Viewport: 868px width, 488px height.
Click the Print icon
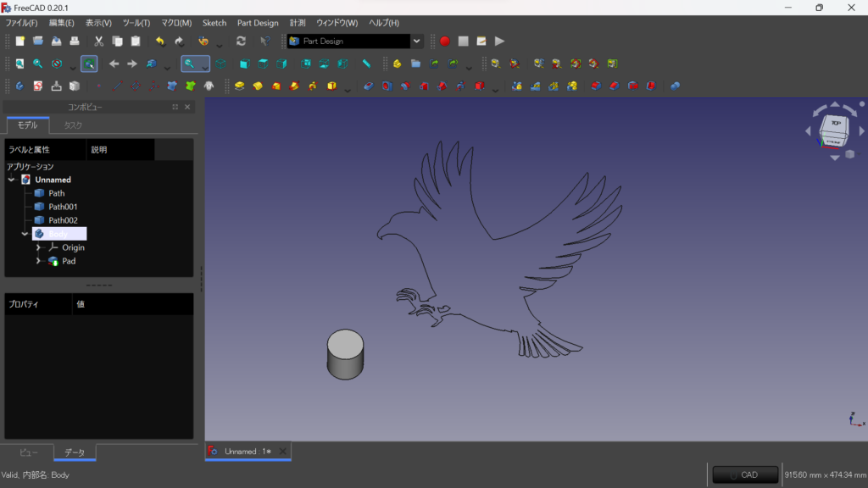click(75, 42)
